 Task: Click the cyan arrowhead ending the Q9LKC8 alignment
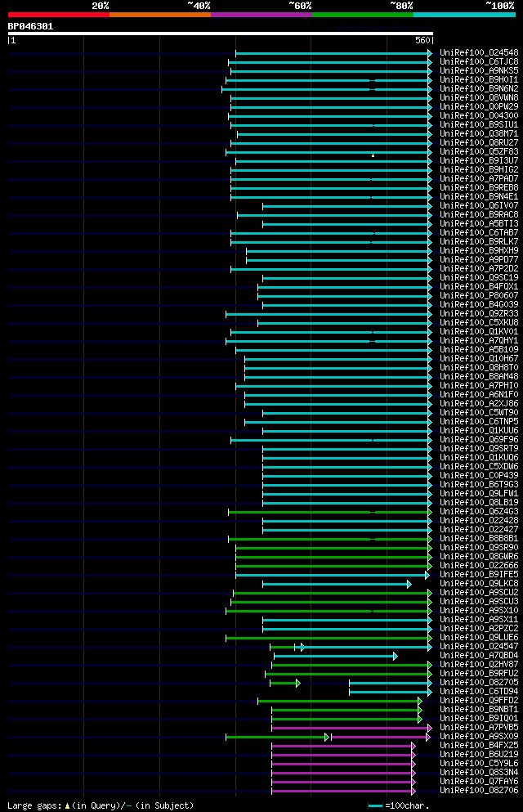[x=409, y=584]
